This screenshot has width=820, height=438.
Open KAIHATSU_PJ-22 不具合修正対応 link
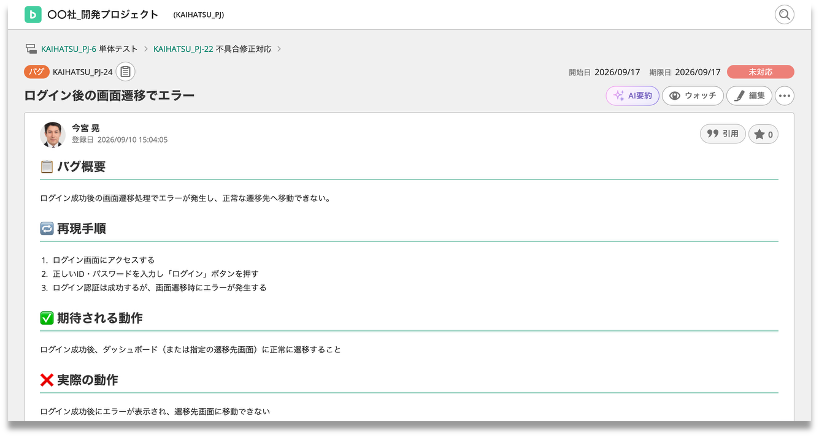(x=212, y=49)
